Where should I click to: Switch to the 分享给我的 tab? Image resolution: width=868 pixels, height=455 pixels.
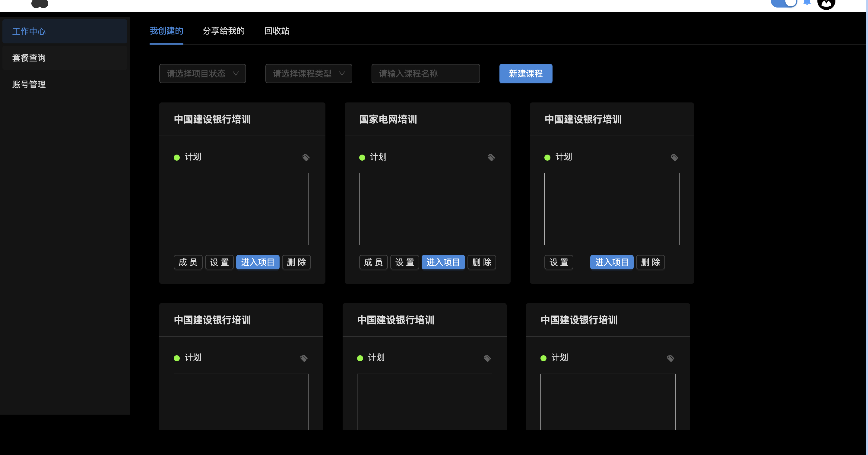tap(224, 31)
